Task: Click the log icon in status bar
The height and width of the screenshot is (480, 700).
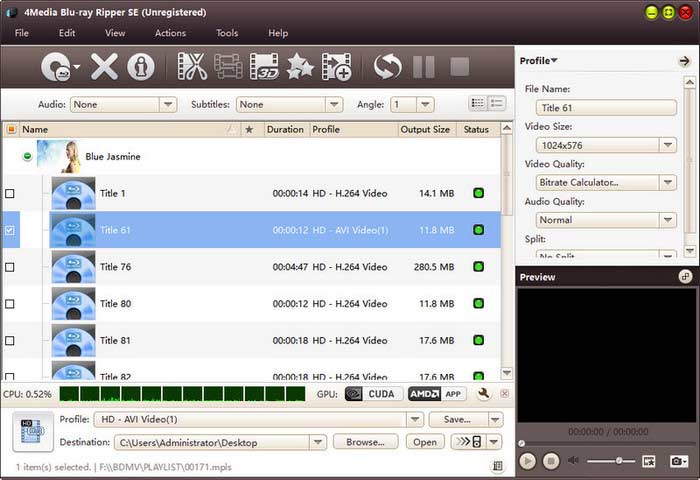Action: [x=497, y=466]
